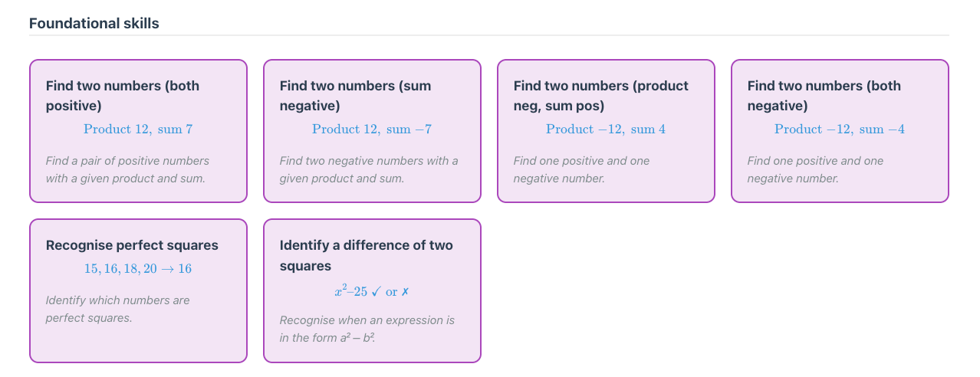Select the 'Recognise perfect squares' card
This screenshot has width=980, height=377.
point(138,290)
